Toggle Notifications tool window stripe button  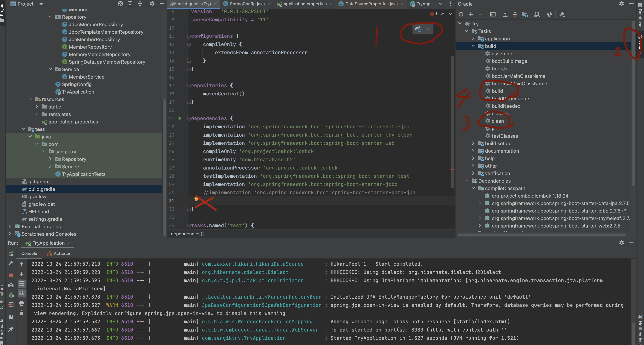pos(640,330)
